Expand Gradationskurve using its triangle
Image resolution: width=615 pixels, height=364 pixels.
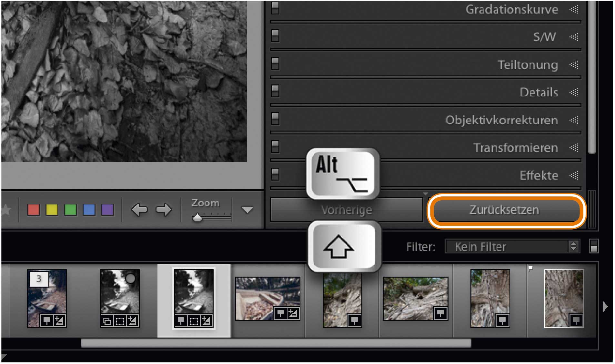[574, 9]
